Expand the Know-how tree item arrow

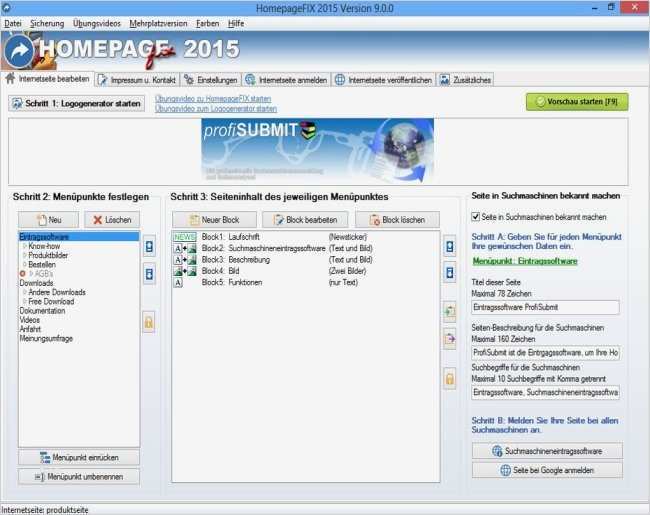tap(25, 246)
